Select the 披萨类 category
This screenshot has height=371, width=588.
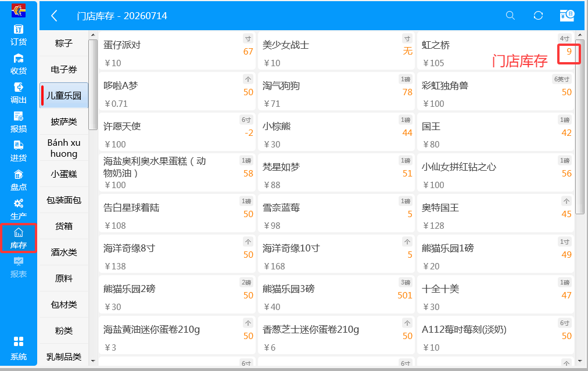(64, 122)
